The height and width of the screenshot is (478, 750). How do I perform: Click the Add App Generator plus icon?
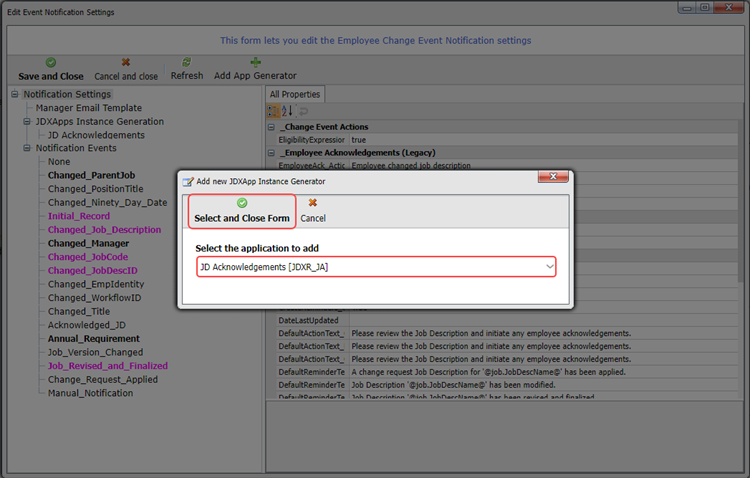(x=255, y=62)
